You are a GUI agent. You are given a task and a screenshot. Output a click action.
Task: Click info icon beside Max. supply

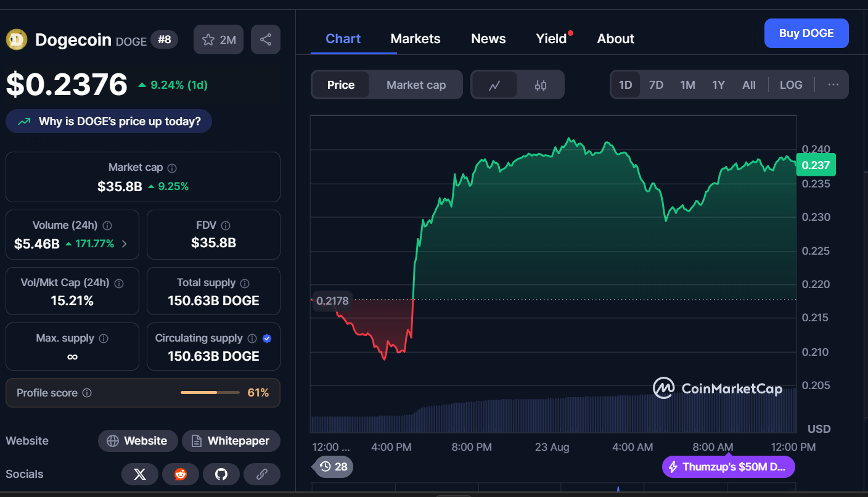click(x=104, y=339)
